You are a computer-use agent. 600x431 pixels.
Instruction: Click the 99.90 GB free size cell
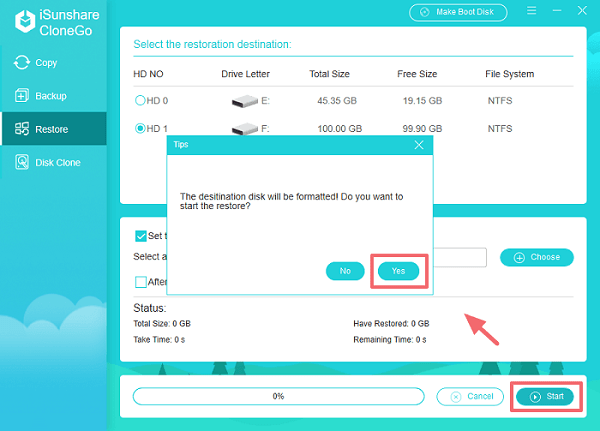point(422,129)
